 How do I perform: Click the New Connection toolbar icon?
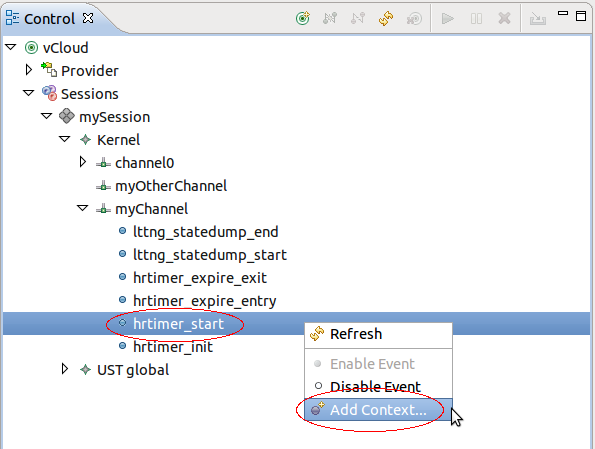(303, 18)
